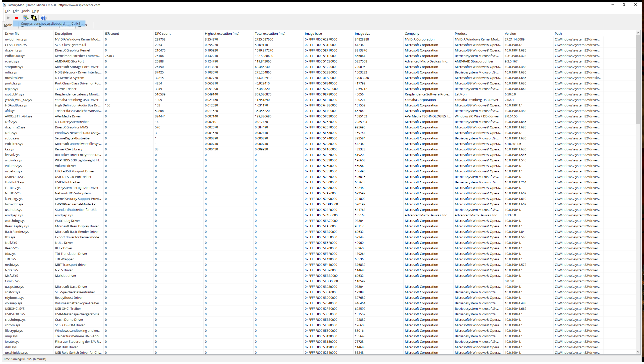Restore down the LatencyMon window
Screen dimensions: 644x364
click(624, 5)
